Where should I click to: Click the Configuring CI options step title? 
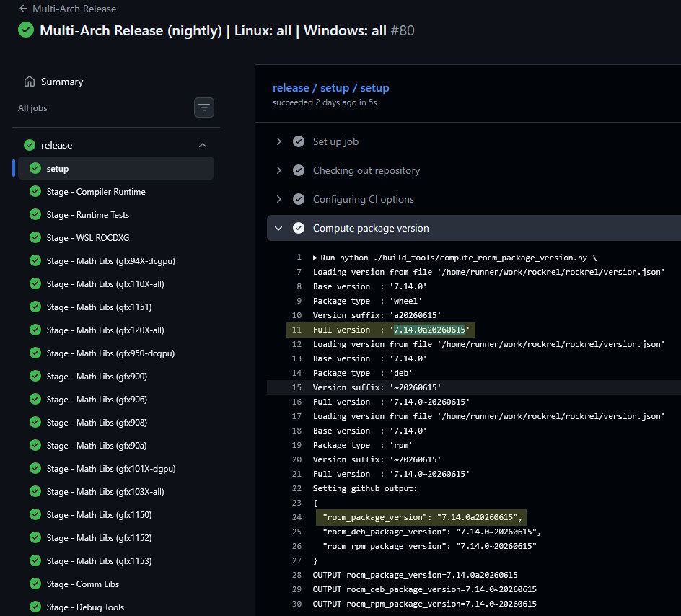364,199
